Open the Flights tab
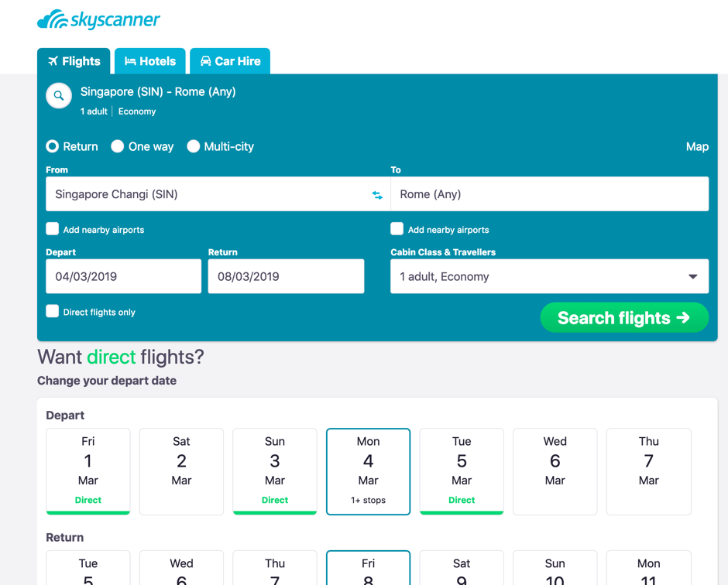Image resolution: width=728 pixels, height=585 pixels. (x=74, y=61)
